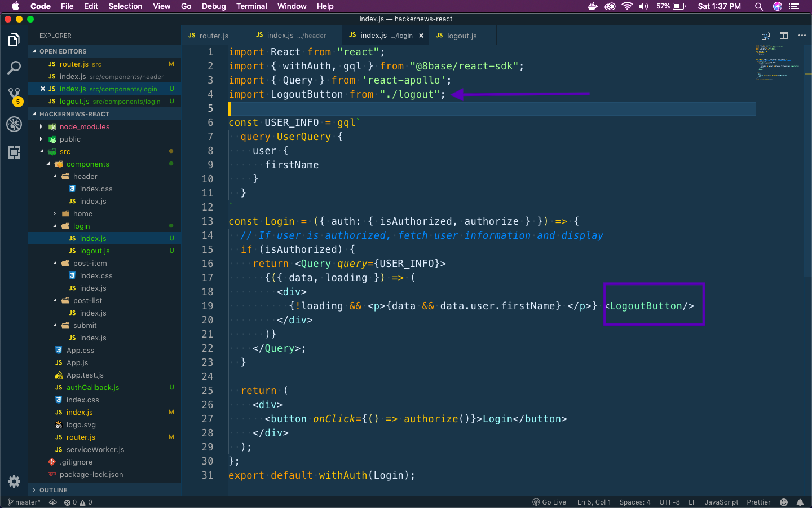This screenshot has width=812, height=508.
Task: Switch to index.js header tab
Action: point(295,36)
